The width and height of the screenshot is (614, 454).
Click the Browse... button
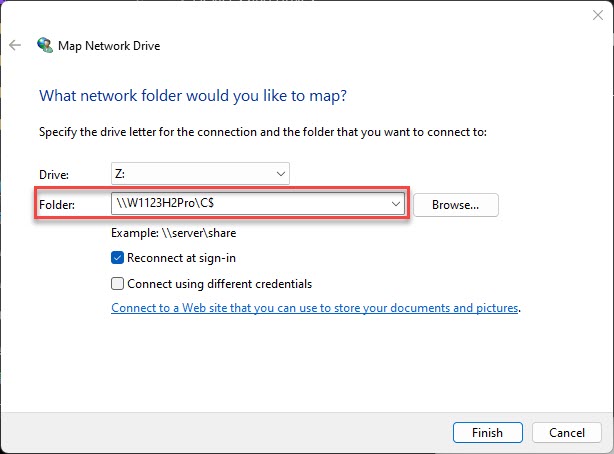(x=455, y=205)
